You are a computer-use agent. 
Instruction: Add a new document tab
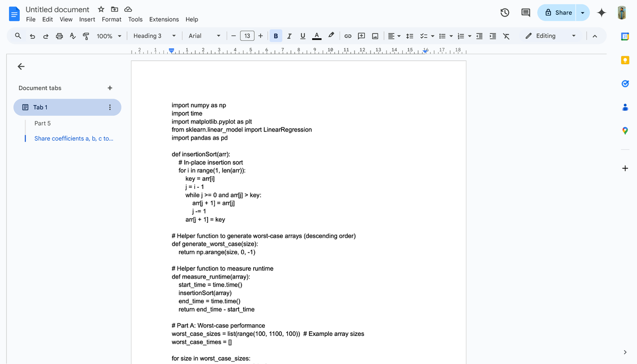point(110,88)
